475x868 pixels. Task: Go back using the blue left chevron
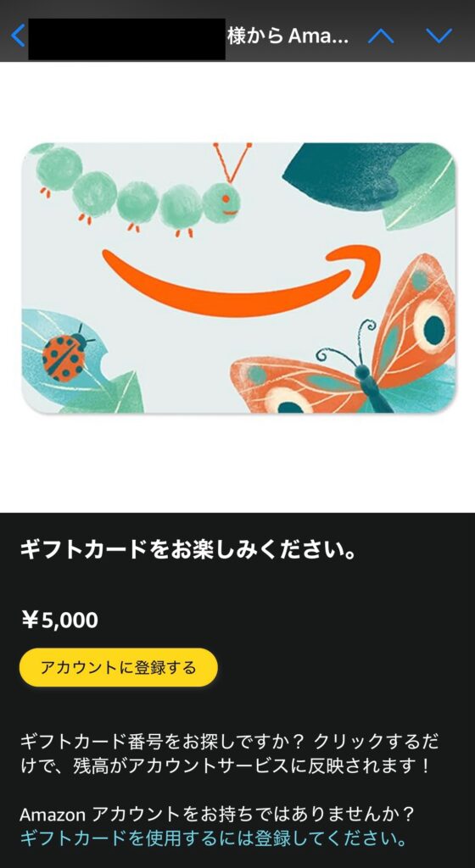(x=18, y=36)
